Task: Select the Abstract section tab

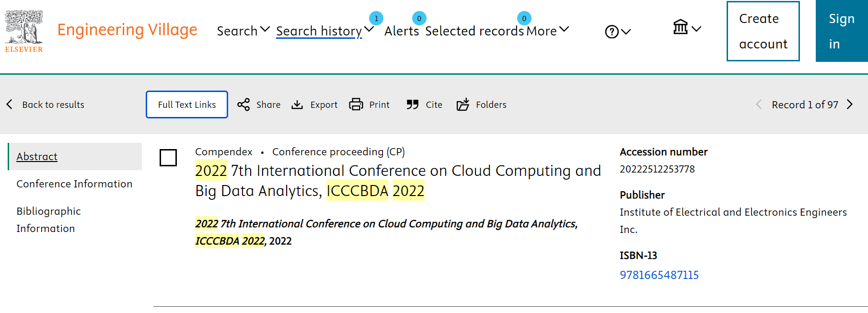Action: tap(37, 157)
